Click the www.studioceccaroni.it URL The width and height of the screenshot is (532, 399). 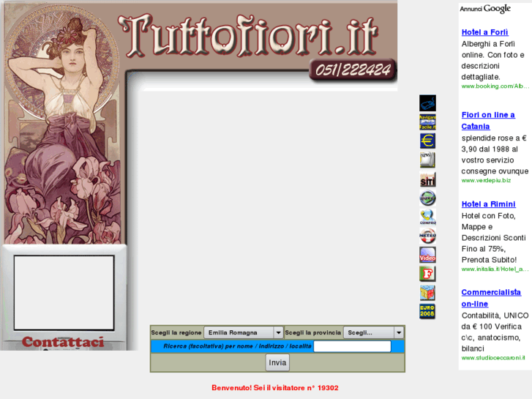(493, 357)
